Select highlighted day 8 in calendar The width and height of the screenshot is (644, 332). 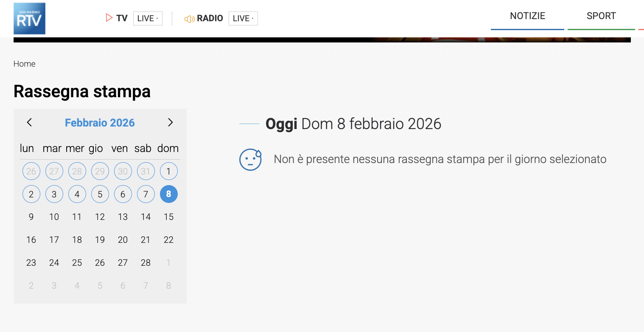(168, 194)
